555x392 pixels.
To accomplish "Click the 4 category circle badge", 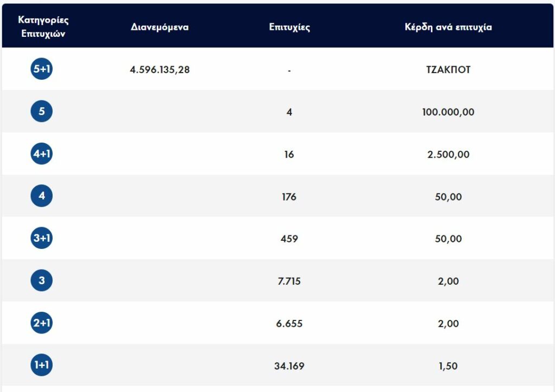I will [42, 196].
